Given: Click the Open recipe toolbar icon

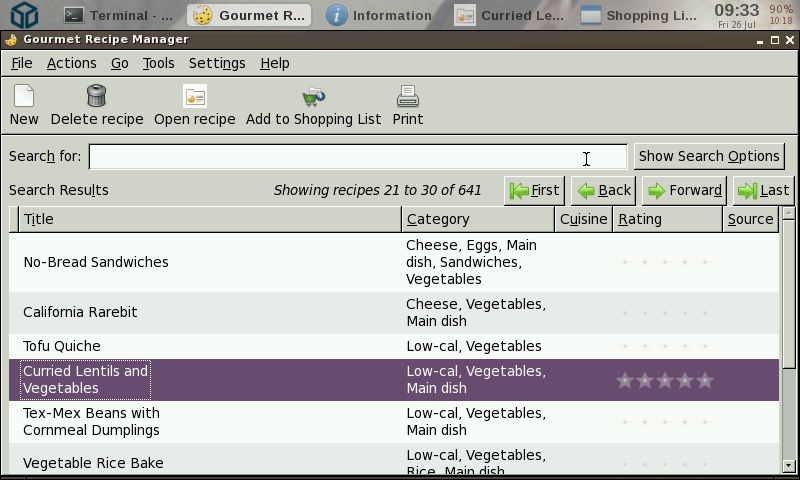Looking at the screenshot, I should coord(195,97).
